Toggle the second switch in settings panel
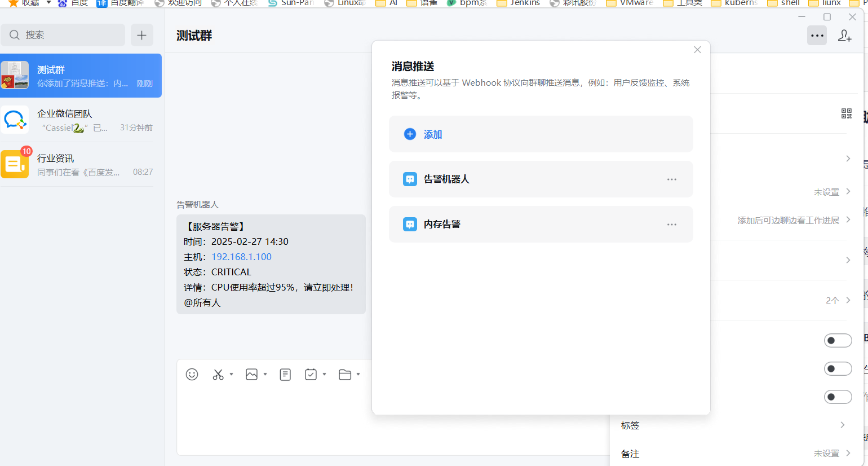Screen dimensions: 868x466 [x=838, y=369]
